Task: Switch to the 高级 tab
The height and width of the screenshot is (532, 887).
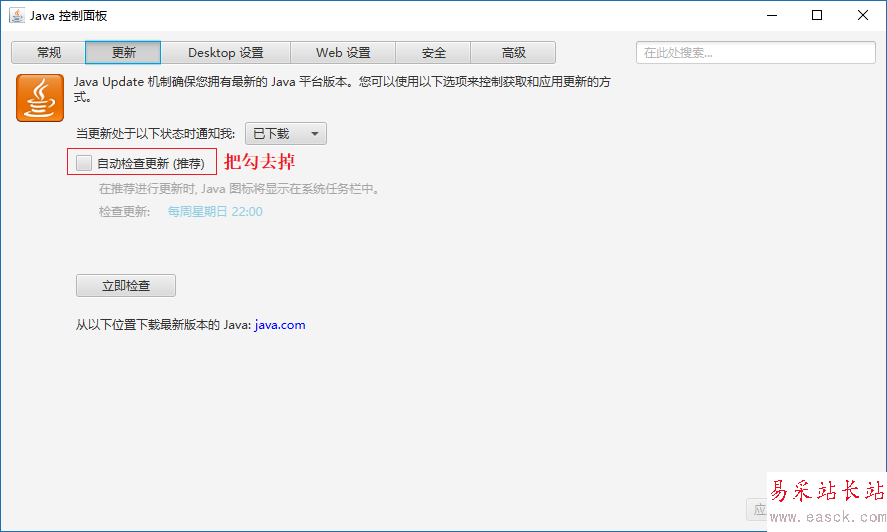Action: (x=513, y=53)
